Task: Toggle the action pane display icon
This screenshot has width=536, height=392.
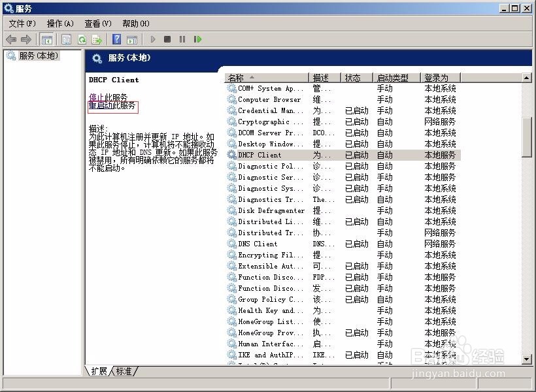Action: (x=133, y=39)
